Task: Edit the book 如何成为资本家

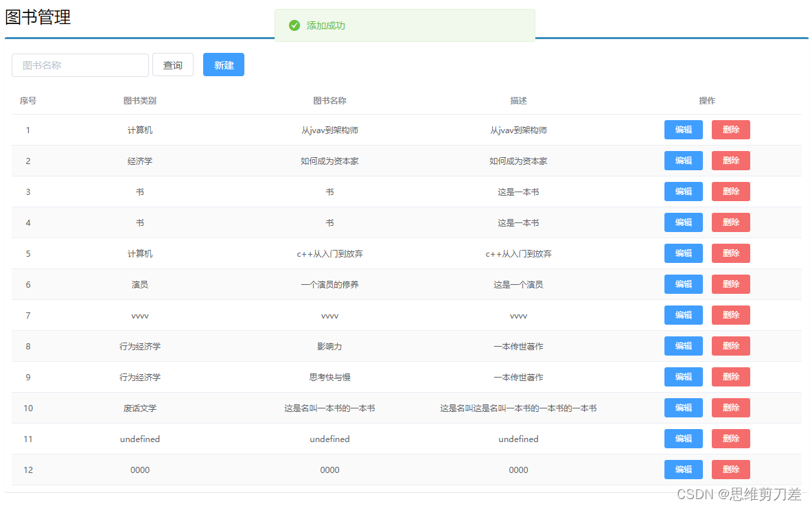Action: [683, 161]
